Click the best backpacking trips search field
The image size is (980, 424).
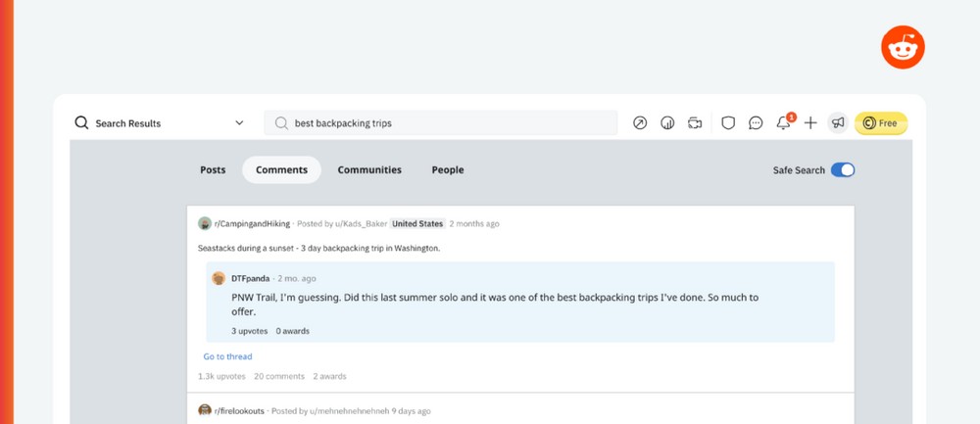click(x=441, y=123)
